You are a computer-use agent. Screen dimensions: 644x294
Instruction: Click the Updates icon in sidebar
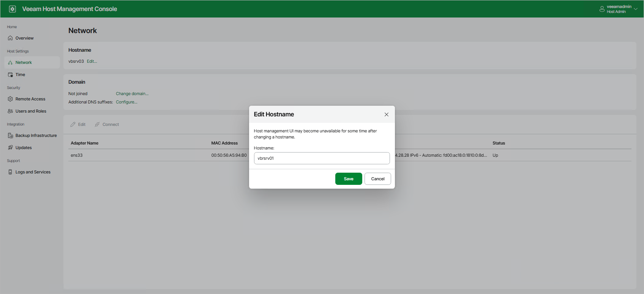[x=10, y=148]
